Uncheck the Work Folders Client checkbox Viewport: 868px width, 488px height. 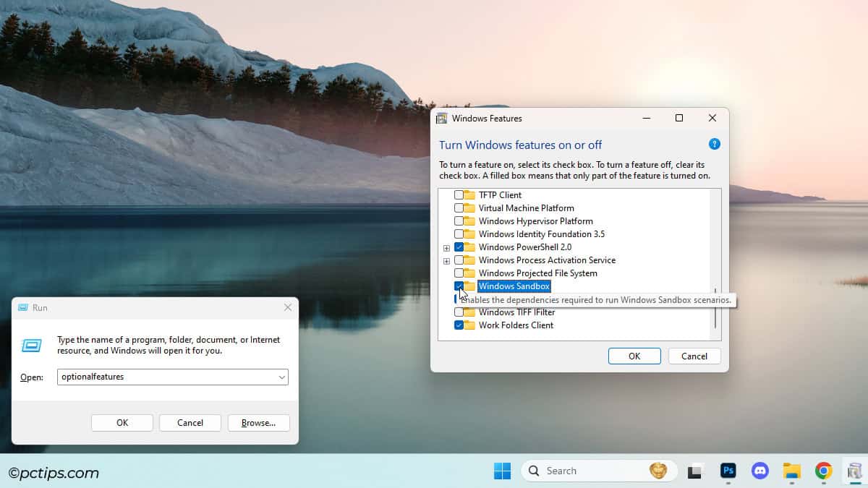459,325
